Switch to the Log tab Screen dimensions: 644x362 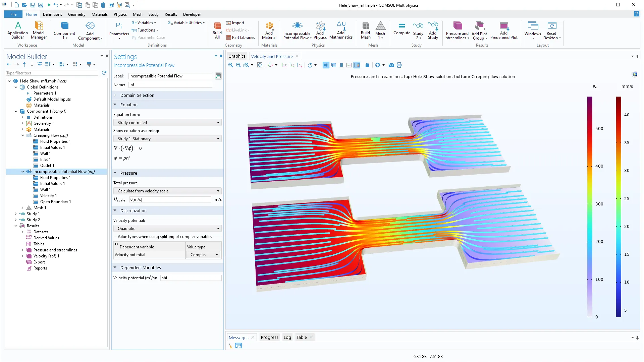(x=287, y=338)
